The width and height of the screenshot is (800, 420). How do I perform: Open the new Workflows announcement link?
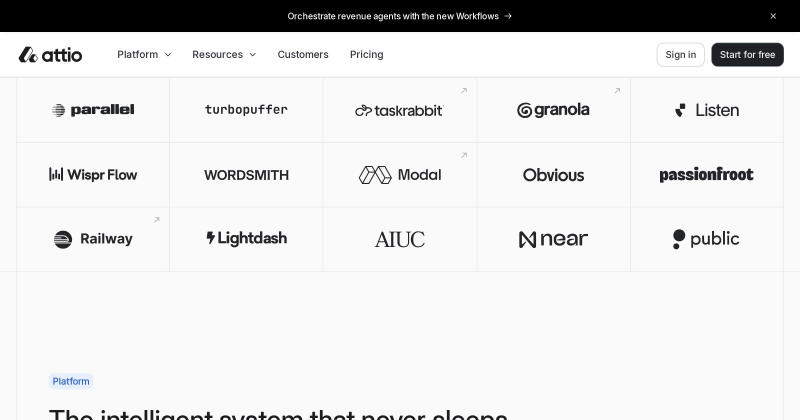(399, 16)
